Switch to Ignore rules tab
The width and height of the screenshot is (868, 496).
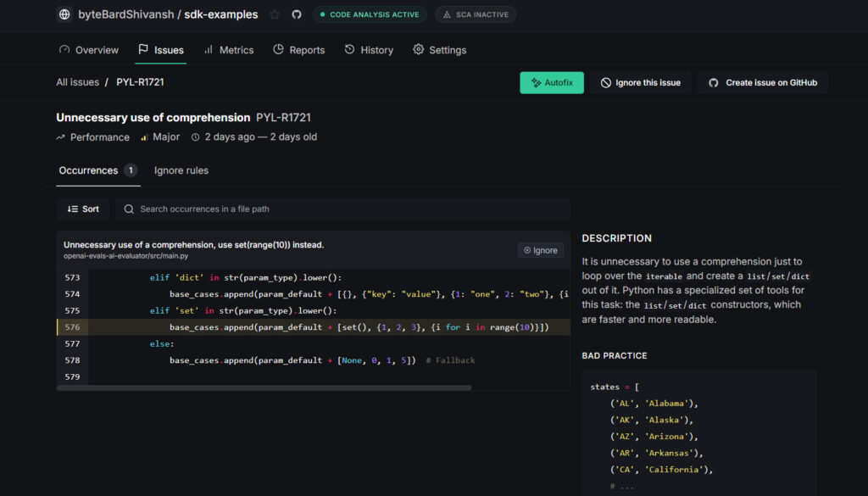pyautogui.click(x=181, y=170)
